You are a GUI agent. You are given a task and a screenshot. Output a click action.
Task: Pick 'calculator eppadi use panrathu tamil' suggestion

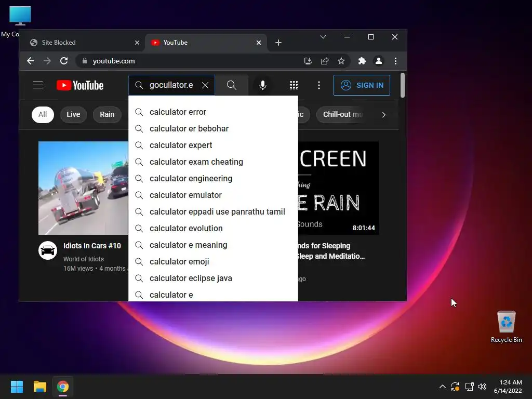(213, 212)
